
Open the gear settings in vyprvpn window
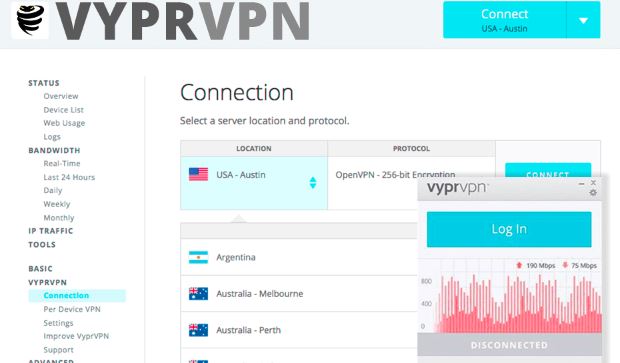coord(593,193)
